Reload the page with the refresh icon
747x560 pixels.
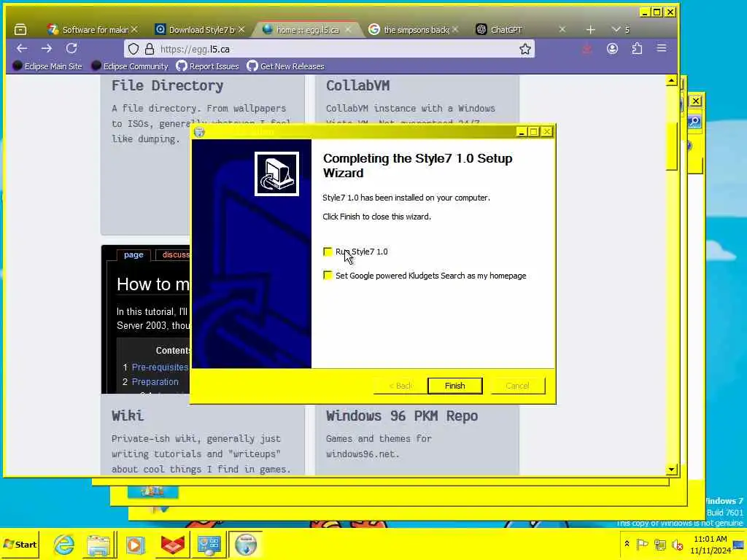pos(71,49)
